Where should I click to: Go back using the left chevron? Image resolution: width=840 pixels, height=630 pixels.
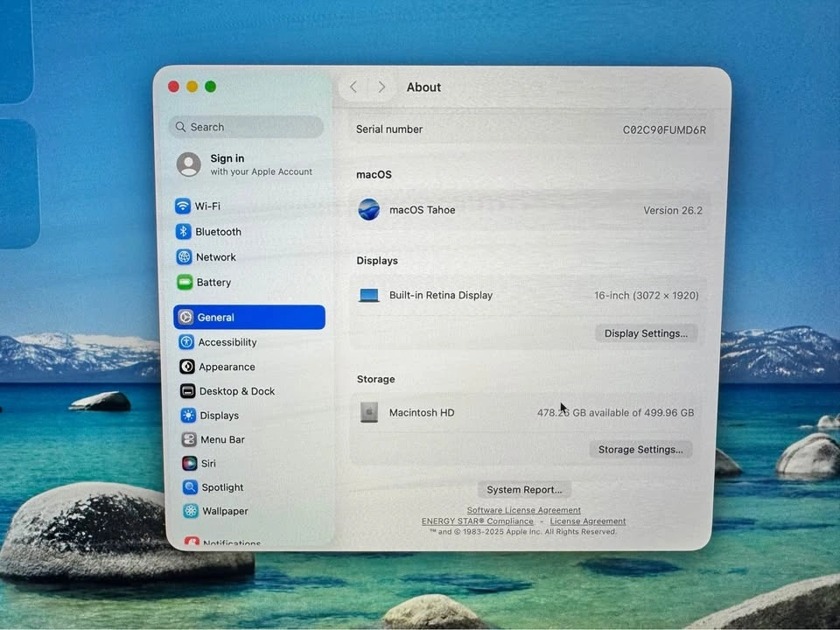tap(353, 87)
